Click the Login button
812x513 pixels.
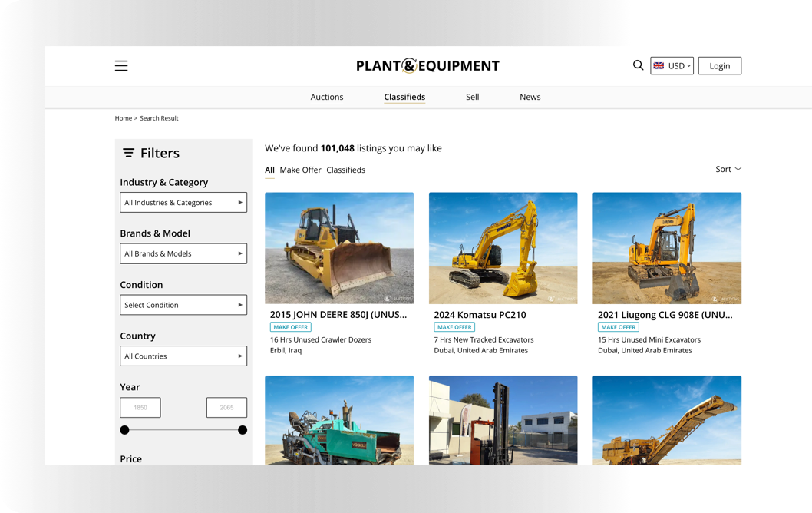tap(719, 65)
